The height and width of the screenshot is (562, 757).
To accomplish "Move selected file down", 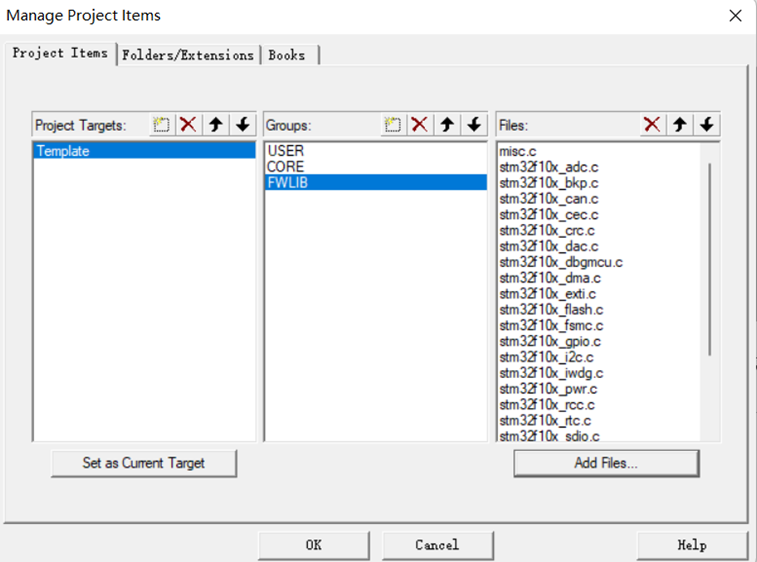I will coord(707,125).
